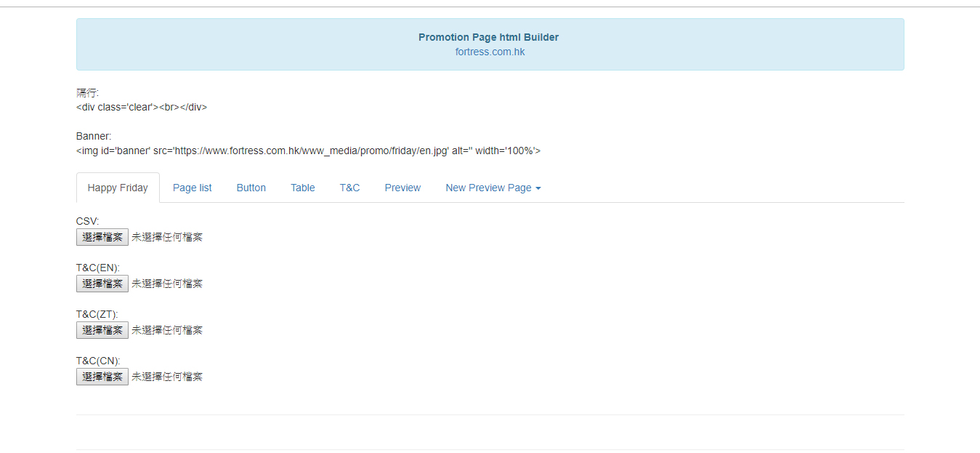Expand the New Preview Page dropdown
This screenshot has height=453, width=980.
pyautogui.click(x=493, y=188)
